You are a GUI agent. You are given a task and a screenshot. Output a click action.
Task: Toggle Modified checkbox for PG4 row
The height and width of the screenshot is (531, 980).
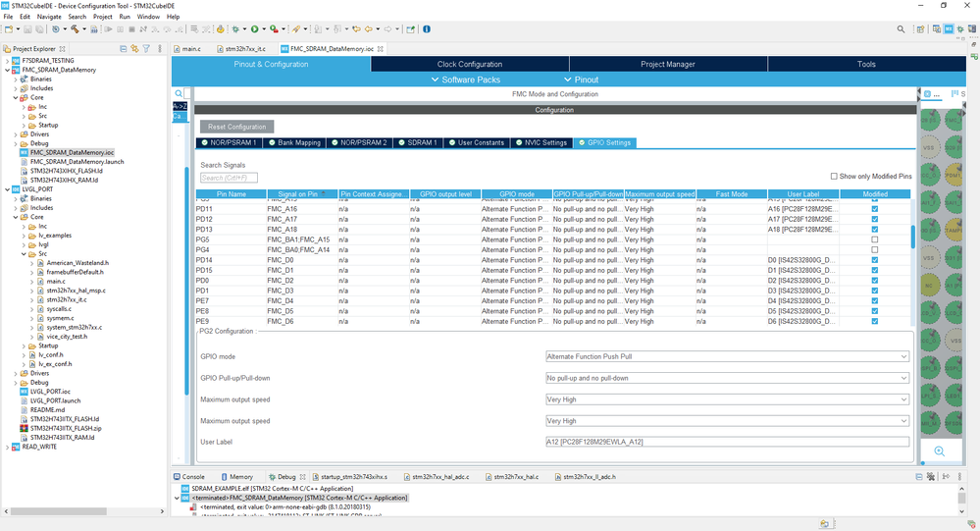pyautogui.click(x=874, y=249)
